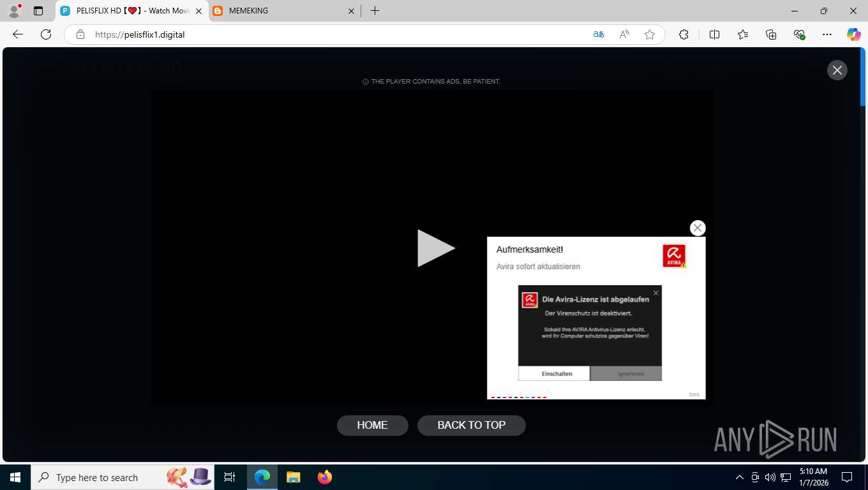Screen dimensions: 868x490
Task: Click the Avira logo in the ad
Action: 674,256
